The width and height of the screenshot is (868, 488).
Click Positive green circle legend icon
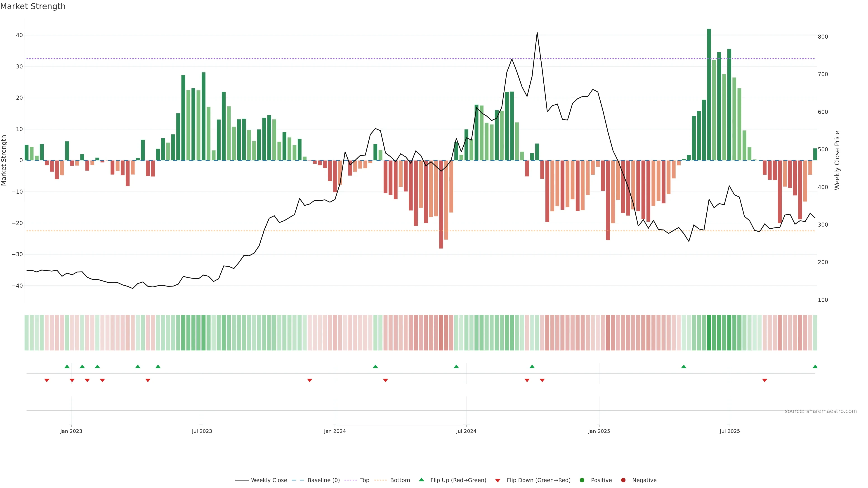tap(582, 480)
